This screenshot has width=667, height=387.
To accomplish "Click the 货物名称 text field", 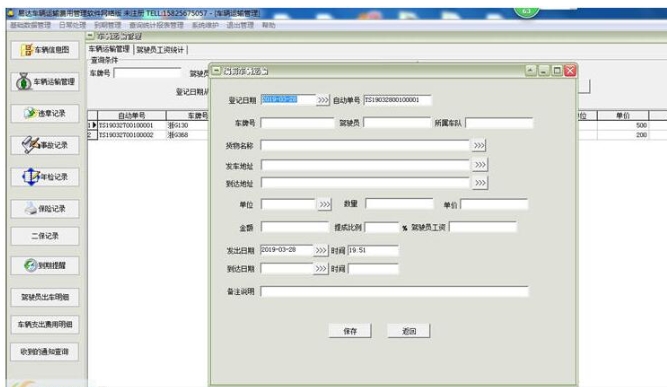I will click(365, 145).
